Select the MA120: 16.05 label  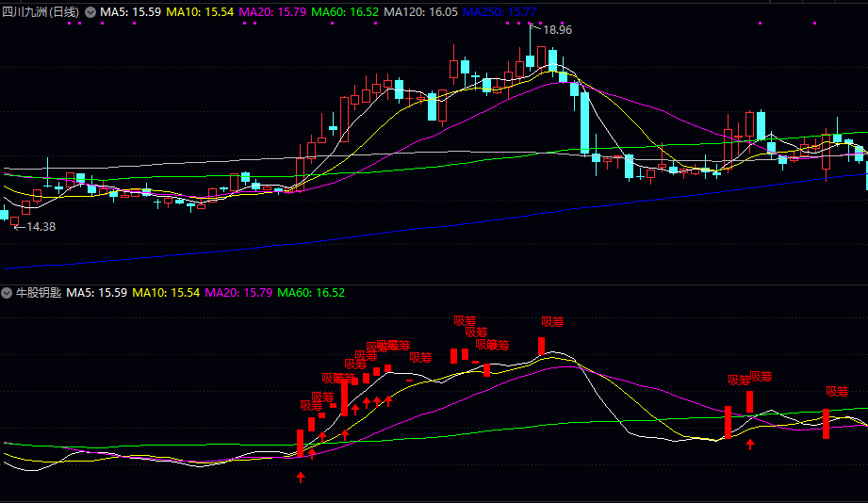[420, 11]
